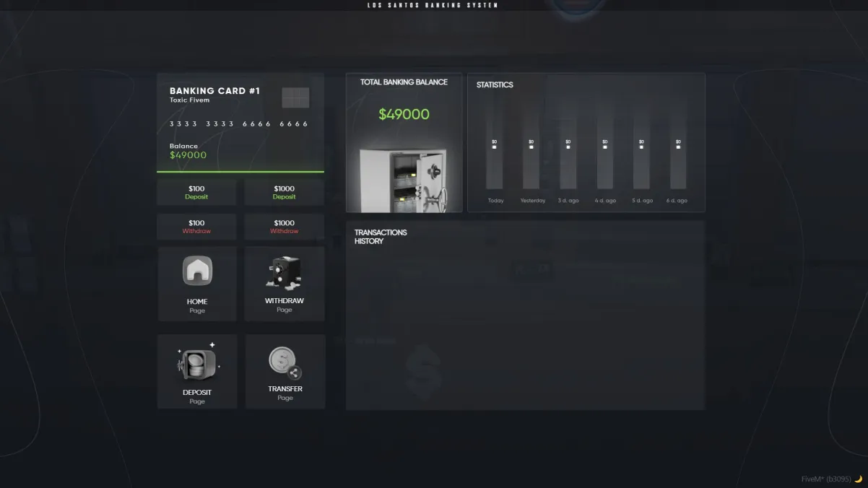Click the card chip on Banking Card #1
The height and width of the screenshot is (488, 868).
point(295,97)
